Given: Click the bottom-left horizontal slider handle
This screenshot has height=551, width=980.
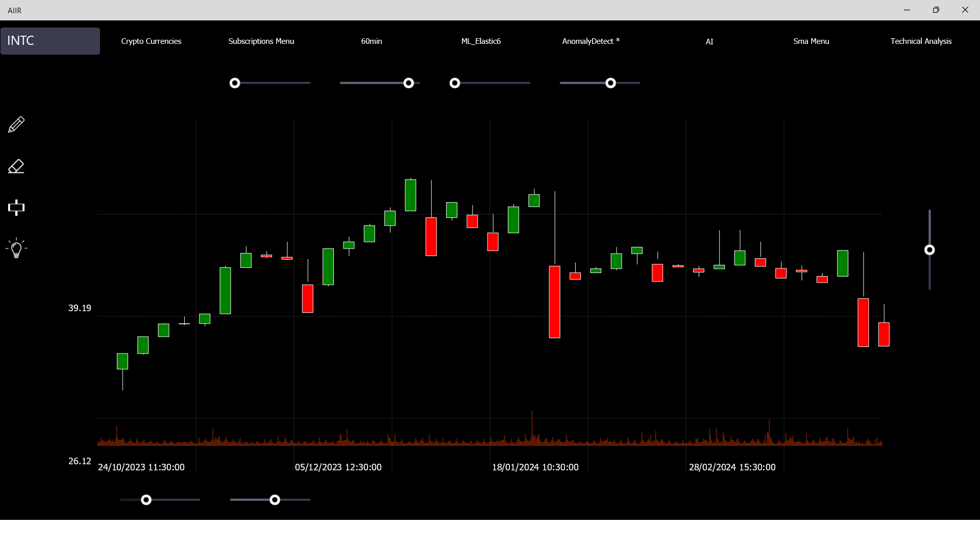Looking at the screenshot, I should tap(146, 500).
